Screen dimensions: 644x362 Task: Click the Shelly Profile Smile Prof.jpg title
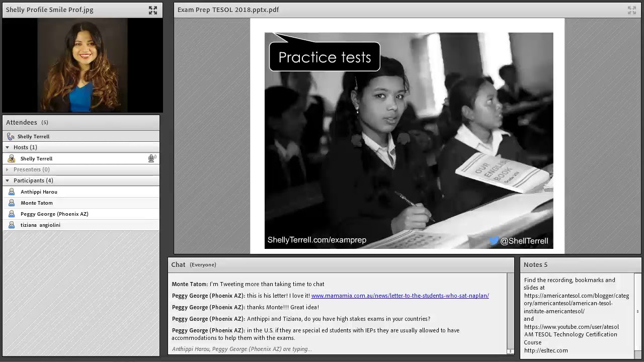(x=49, y=10)
